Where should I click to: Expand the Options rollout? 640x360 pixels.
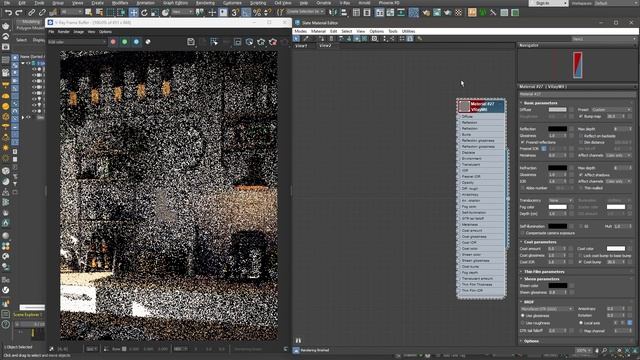pos(531,341)
